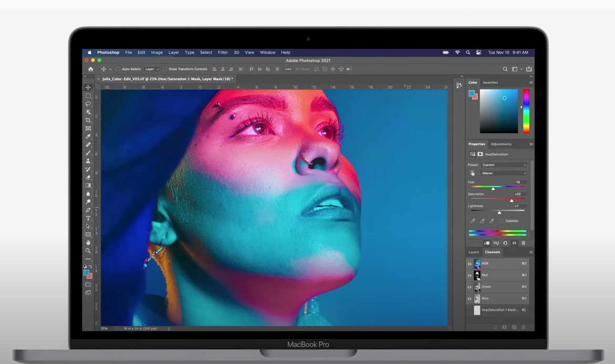The image size is (615, 364).
Task: Enable the Colorize checkbox
Action: pyautogui.click(x=502, y=221)
